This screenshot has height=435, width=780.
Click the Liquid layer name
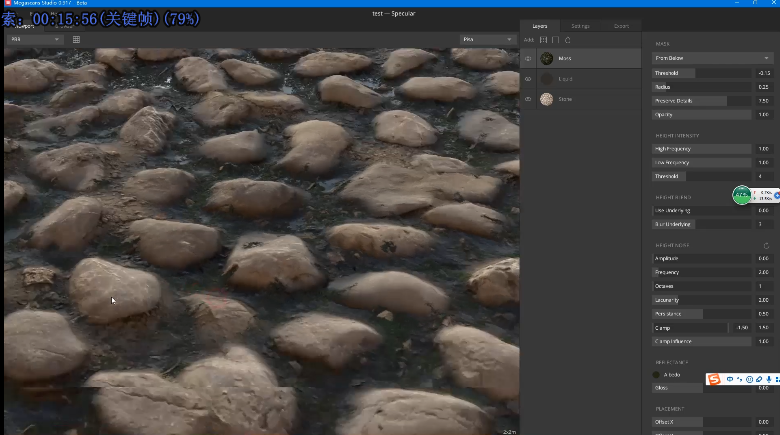tap(565, 79)
